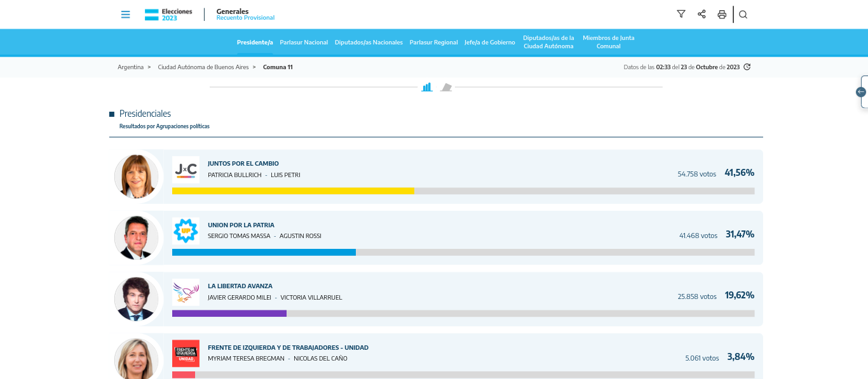
Task: Select the Diputados/as Nacionales tab
Action: point(369,43)
